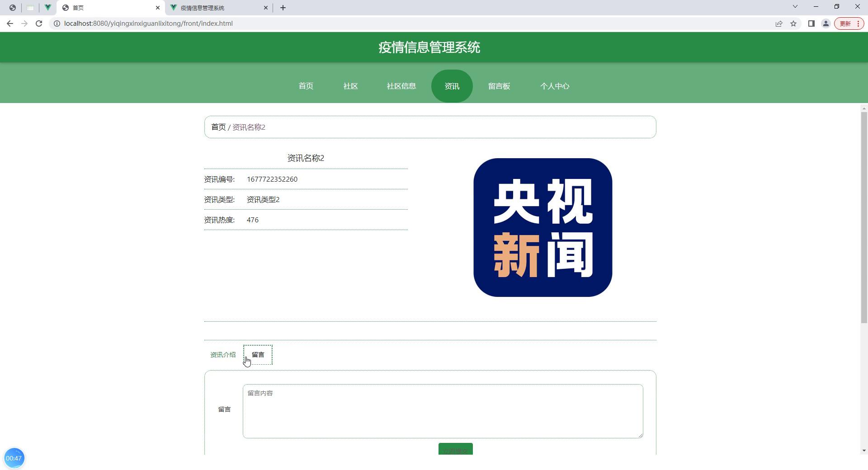Expand the tab search dropdown arrow
This screenshot has width=868, height=470.
click(795, 6)
